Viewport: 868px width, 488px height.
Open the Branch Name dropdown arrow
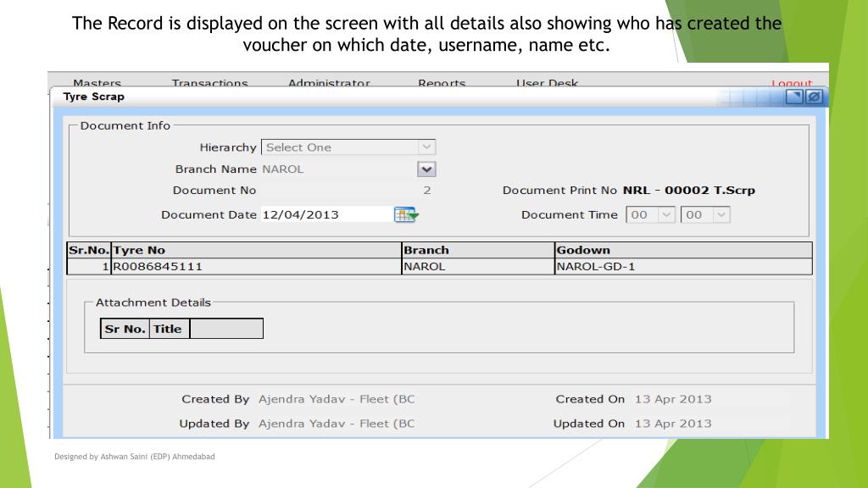click(426, 169)
